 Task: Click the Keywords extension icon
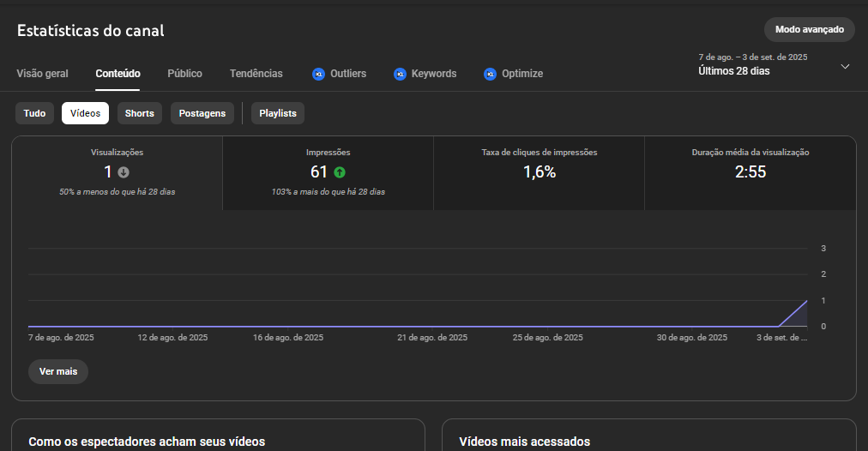pyautogui.click(x=400, y=74)
